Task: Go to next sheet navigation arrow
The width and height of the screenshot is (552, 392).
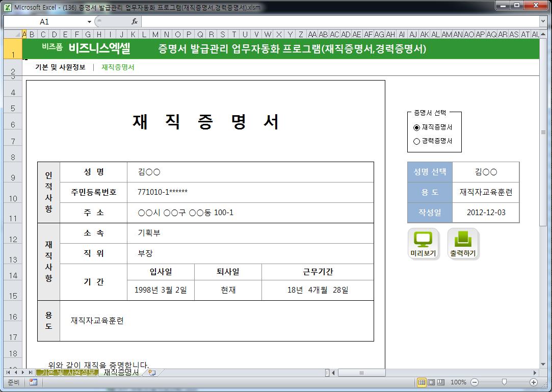Action: tap(22, 372)
